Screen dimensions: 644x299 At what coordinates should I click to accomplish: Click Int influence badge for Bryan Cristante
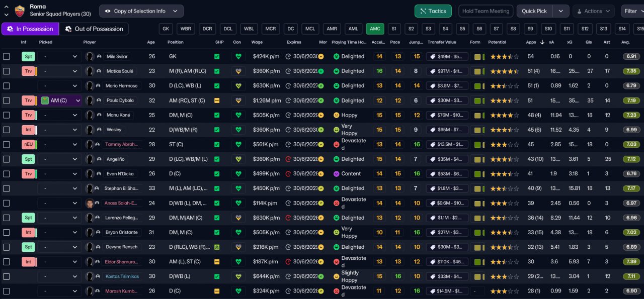29,233
